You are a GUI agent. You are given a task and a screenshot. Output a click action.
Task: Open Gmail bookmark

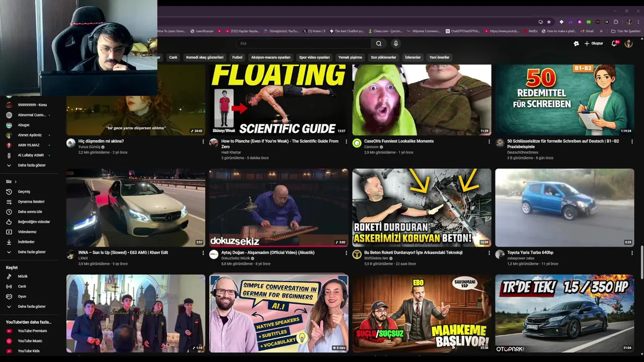coord(586,31)
